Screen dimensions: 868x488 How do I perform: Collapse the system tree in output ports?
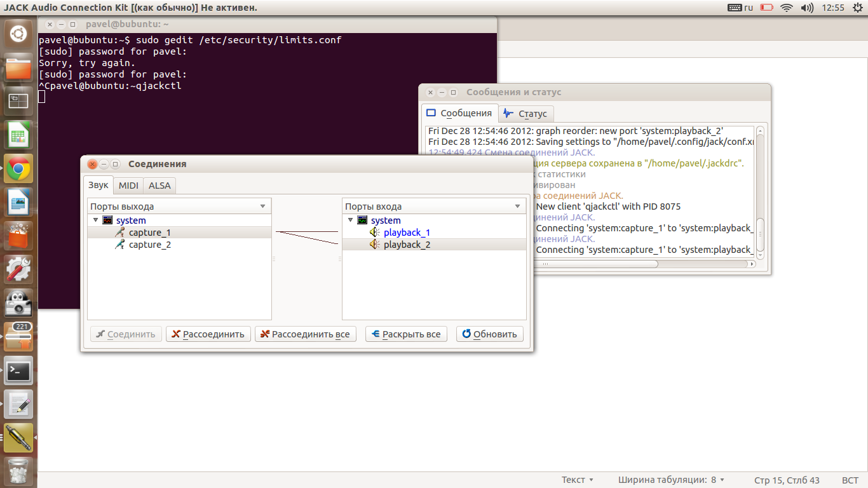click(95, 220)
